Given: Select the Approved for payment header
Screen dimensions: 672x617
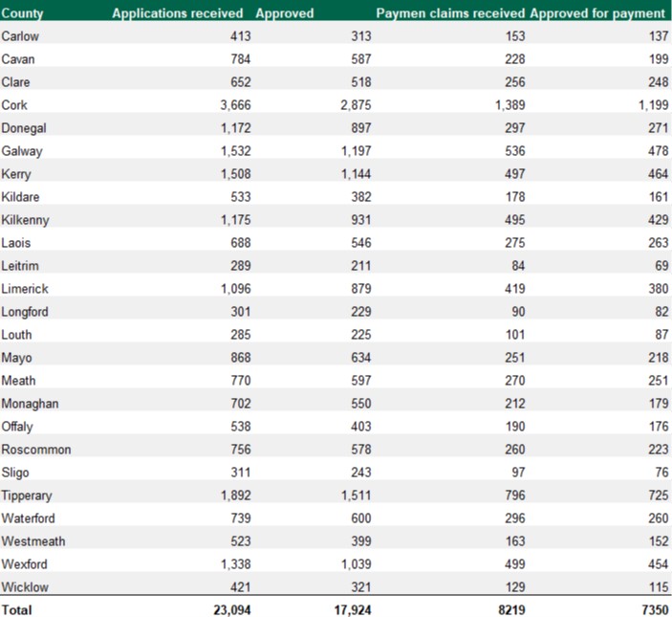Looking at the screenshot, I should click(597, 13).
